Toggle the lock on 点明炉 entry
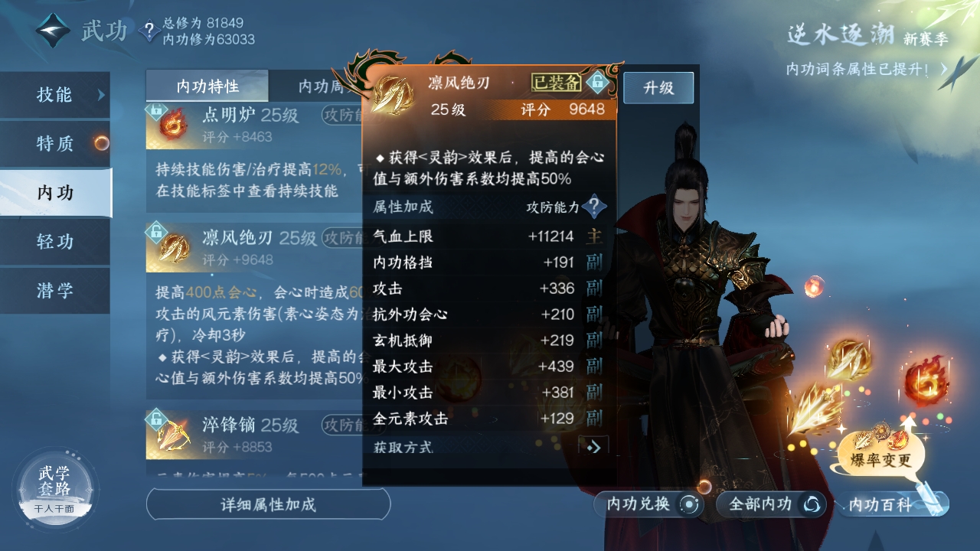The height and width of the screenshot is (551, 980). coord(156,111)
